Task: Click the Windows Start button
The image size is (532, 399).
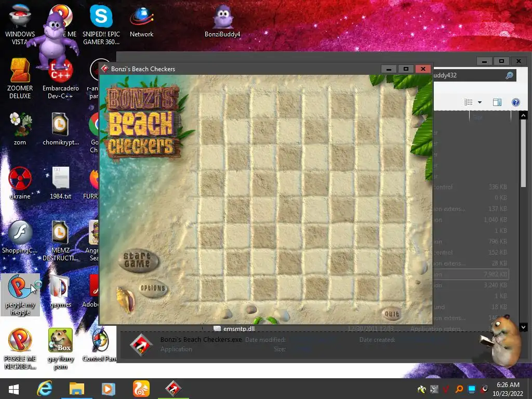Action: [x=14, y=389]
